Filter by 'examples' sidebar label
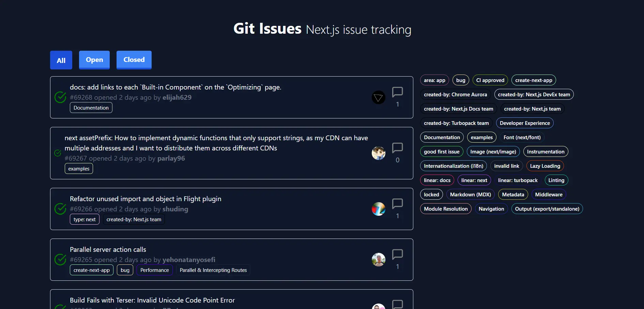The height and width of the screenshot is (309, 644). [482, 137]
